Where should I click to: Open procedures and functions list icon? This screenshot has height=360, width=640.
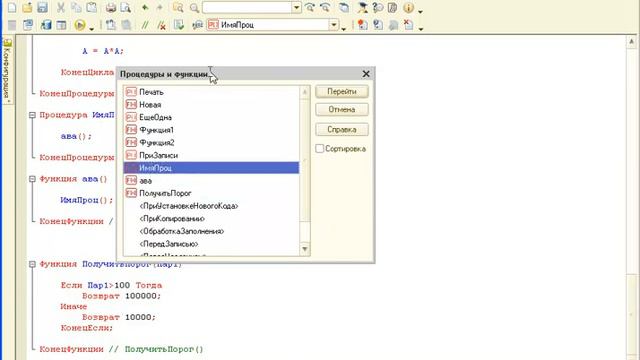pos(198,25)
